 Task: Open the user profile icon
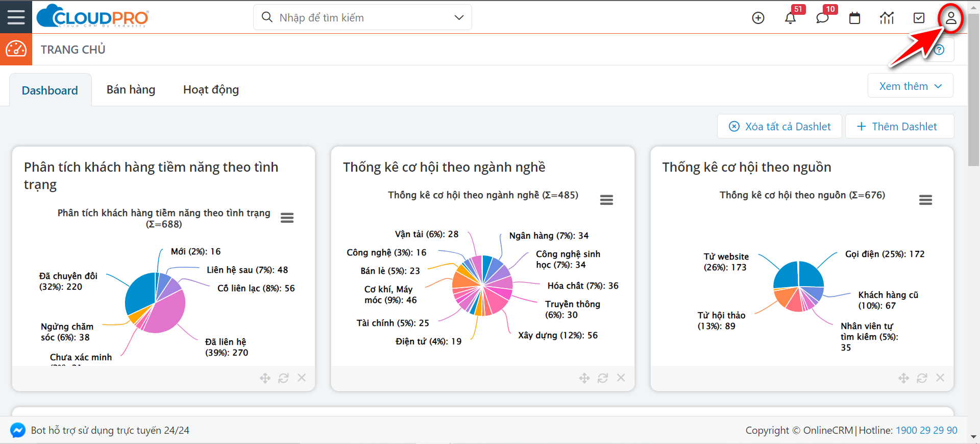click(950, 18)
